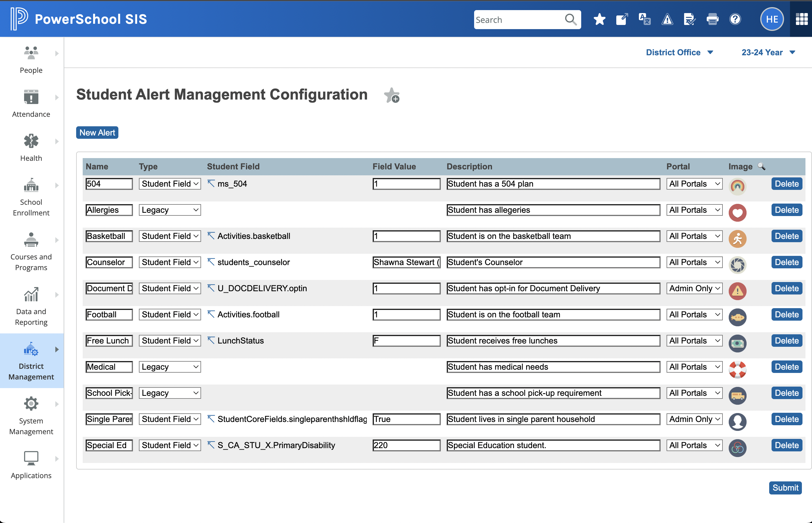This screenshot has width=812, height=523.
Task: Open Portal dropdown for Single Parent alert
Action: point(694,419)
